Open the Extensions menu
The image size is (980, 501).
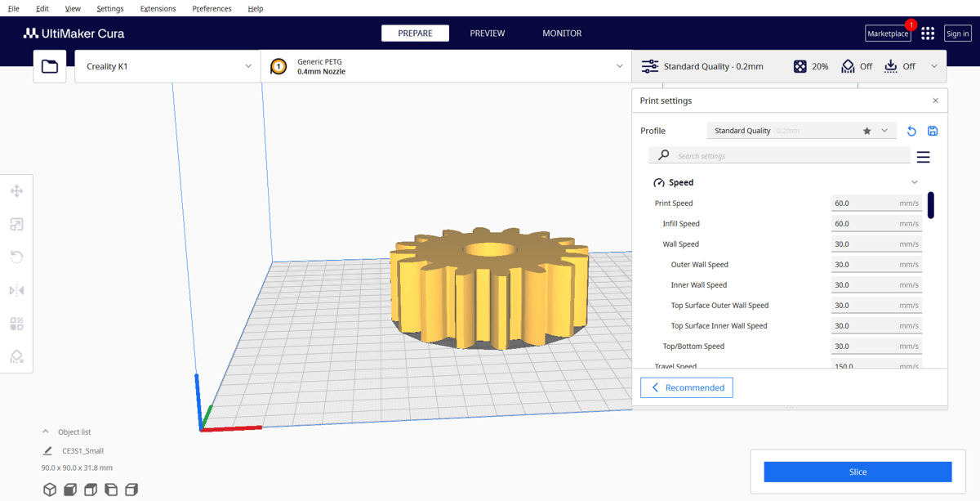tap(158, 8)
